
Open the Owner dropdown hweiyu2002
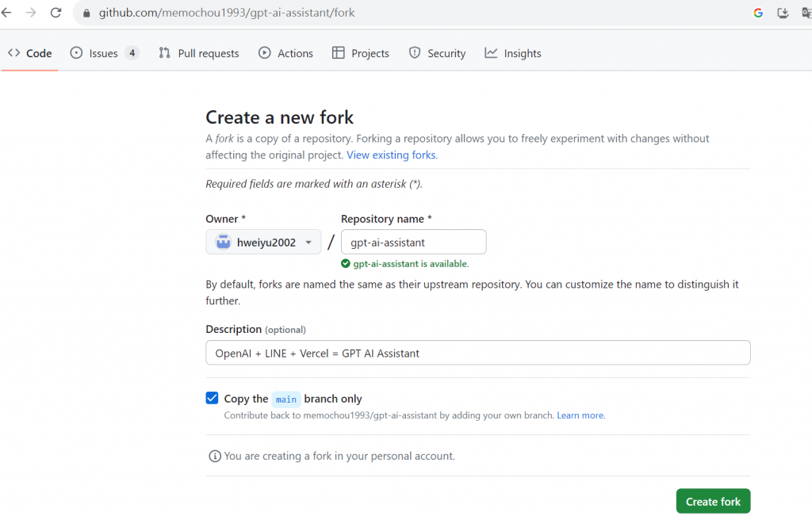tap(263, 243)
